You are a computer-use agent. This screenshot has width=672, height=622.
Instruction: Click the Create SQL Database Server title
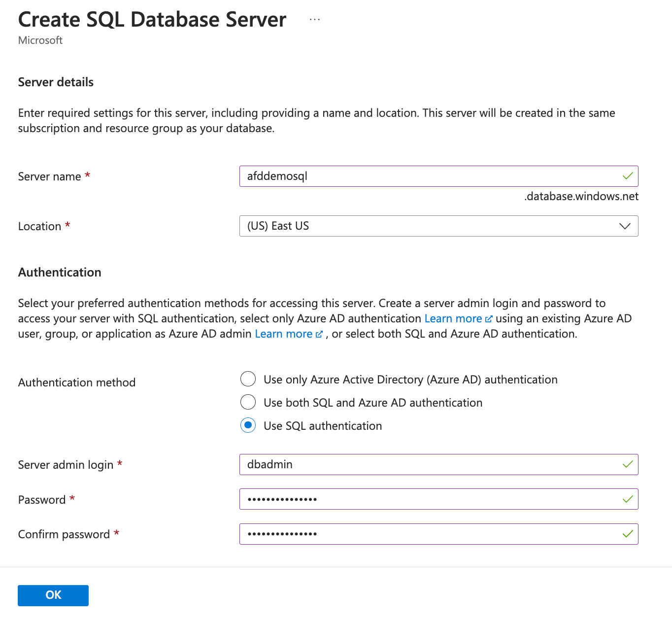tap(152, 20)
